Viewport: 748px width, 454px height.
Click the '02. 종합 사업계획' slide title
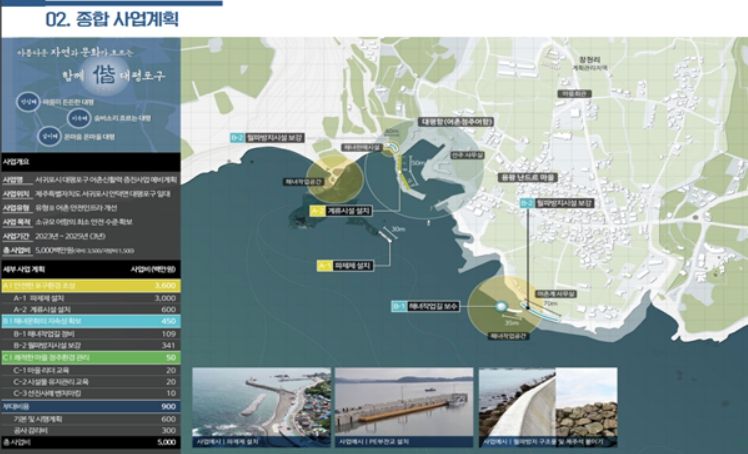pyautogui.click(x=112, y=19)
